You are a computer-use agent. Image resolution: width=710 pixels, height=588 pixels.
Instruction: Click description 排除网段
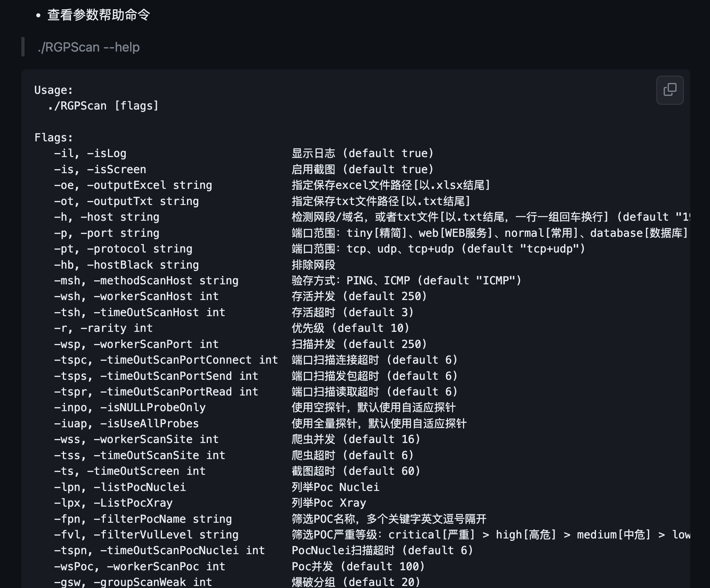[313, 265]
